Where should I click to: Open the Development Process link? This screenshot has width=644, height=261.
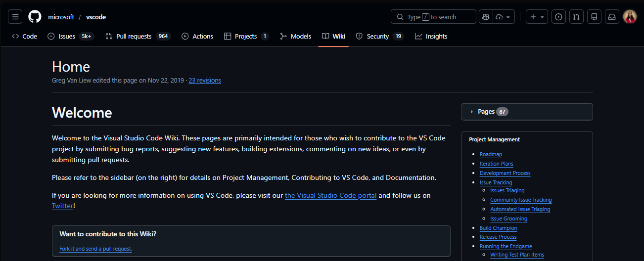click(x=505, y=173)
